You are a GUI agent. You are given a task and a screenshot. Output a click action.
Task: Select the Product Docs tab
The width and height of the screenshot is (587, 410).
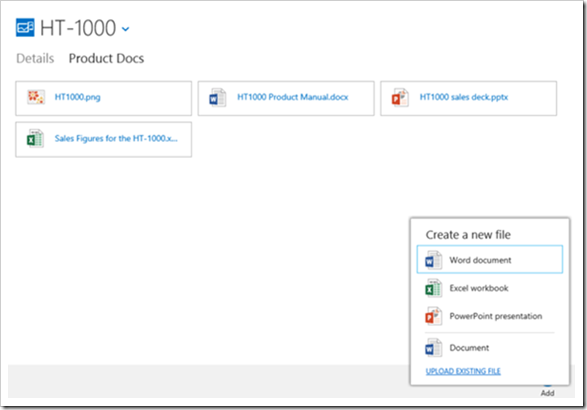[x=106, y=58]
